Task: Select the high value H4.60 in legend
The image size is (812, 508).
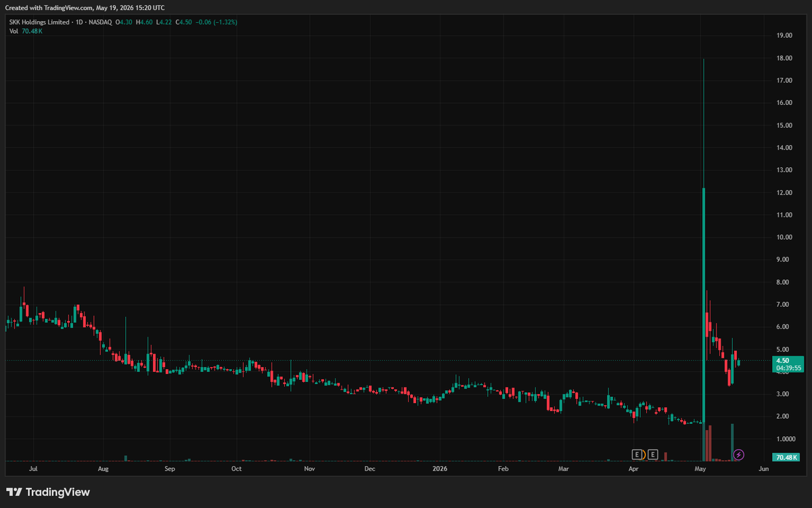Action: (144, 22)
